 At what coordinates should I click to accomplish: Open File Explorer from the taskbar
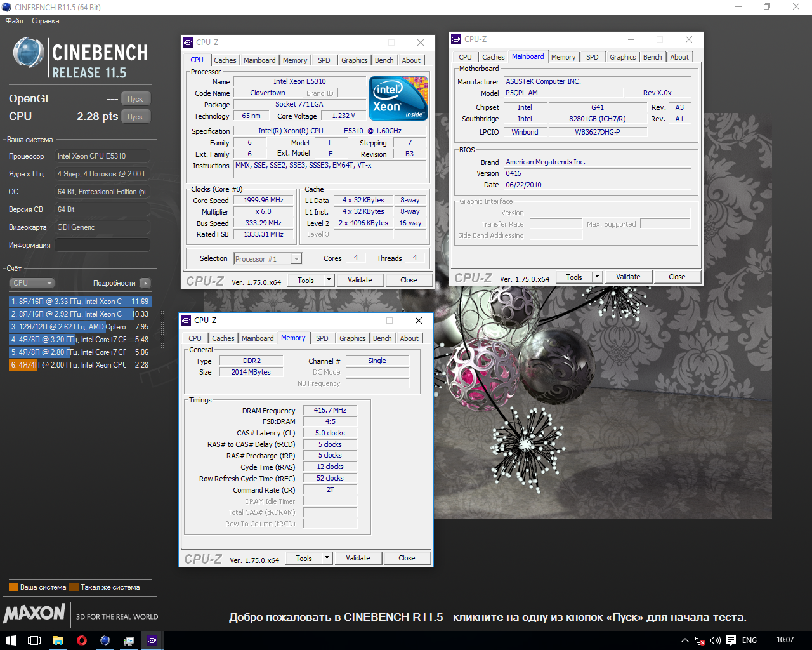point(58,640)
